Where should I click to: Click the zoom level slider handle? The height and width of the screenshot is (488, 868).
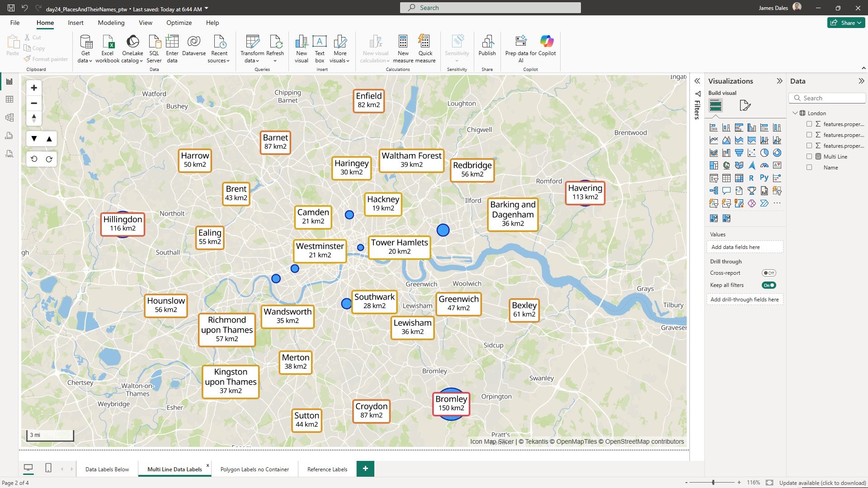(x=713, y=483)
